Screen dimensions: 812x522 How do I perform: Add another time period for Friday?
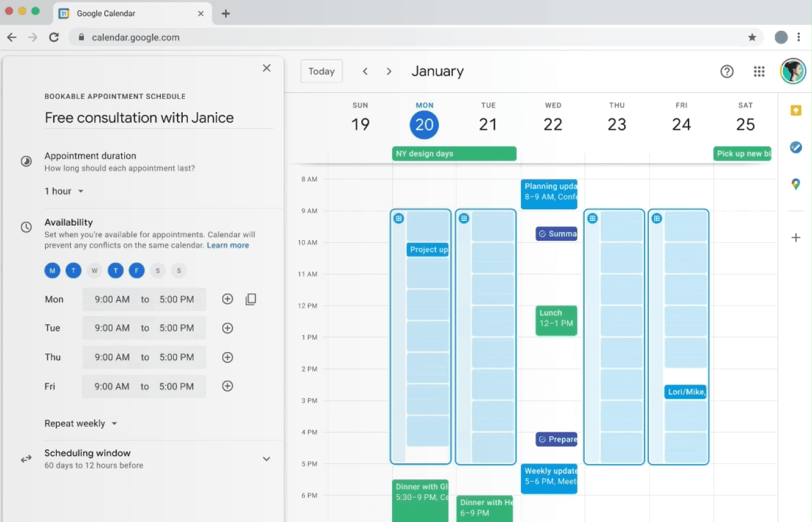tap(227, 386)
